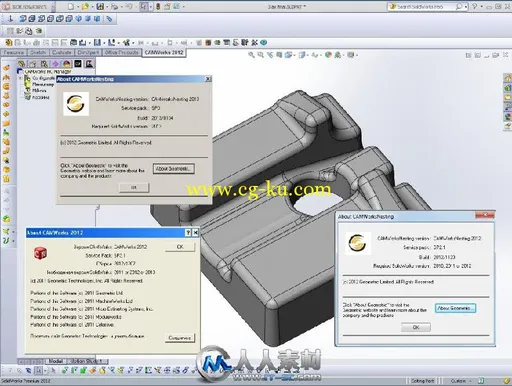Open the search type dropdown arrow
Screen dimensions: 512x386
(466, 7)
